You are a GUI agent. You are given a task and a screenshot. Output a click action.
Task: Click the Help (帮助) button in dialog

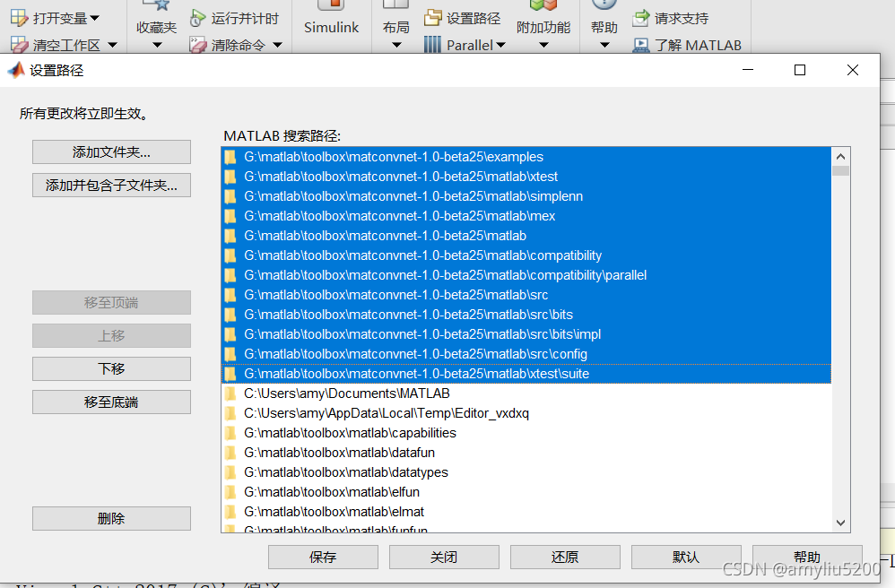click(807, 558)
